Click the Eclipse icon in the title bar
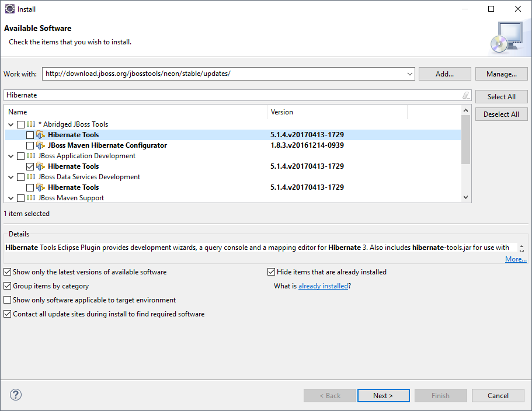 point(9,9)
